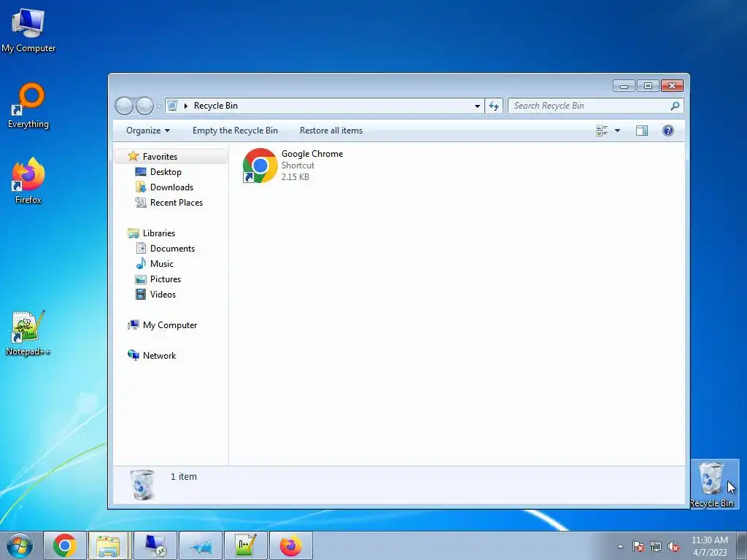Select the Google Chrome shortcut file
This screenshot has width=747, height=560.
[293, 166]
